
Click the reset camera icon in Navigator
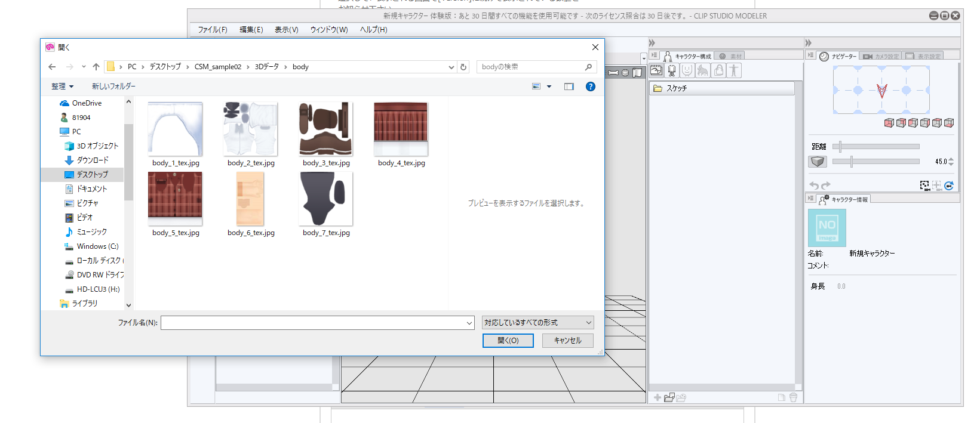[949, 186]
